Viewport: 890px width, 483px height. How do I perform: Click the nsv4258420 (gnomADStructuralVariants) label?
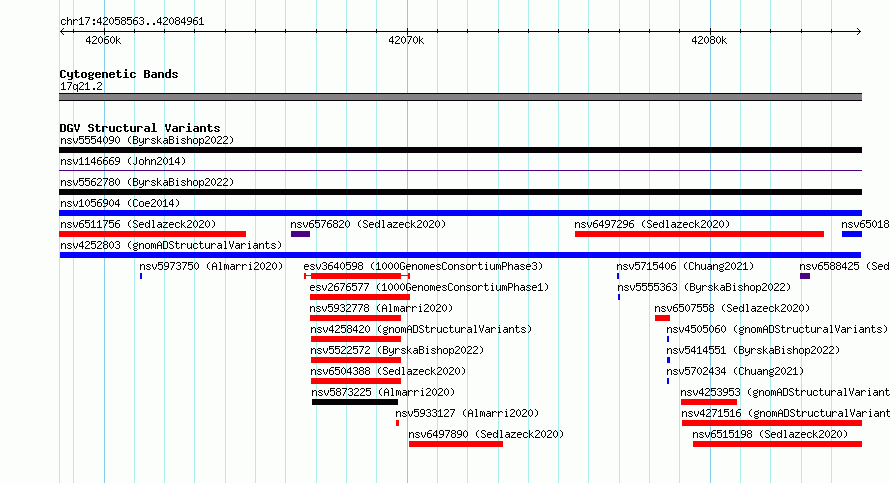point(421,329)
